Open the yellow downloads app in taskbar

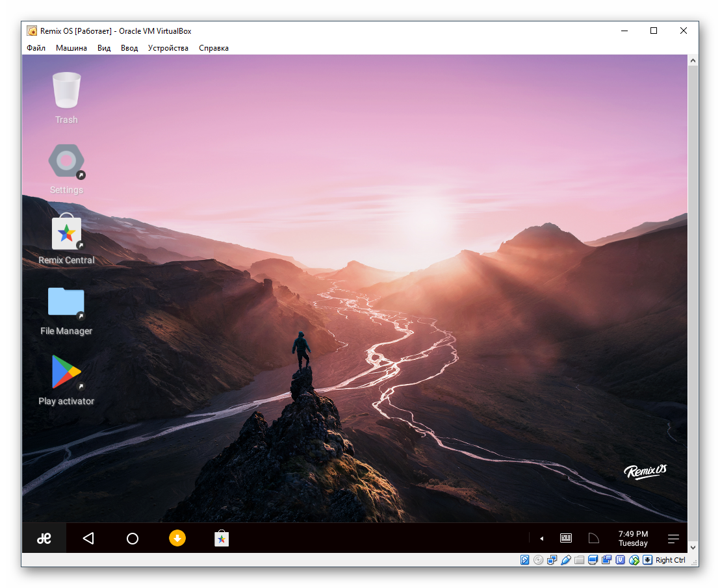[177, 538]
